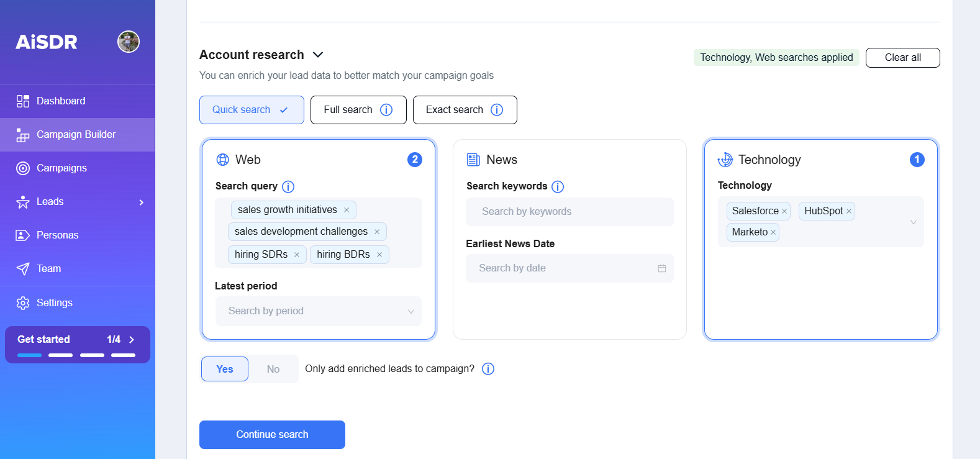Click info icon next to enriched leads question
Screen dimensions: 980x459
[488, 369]
